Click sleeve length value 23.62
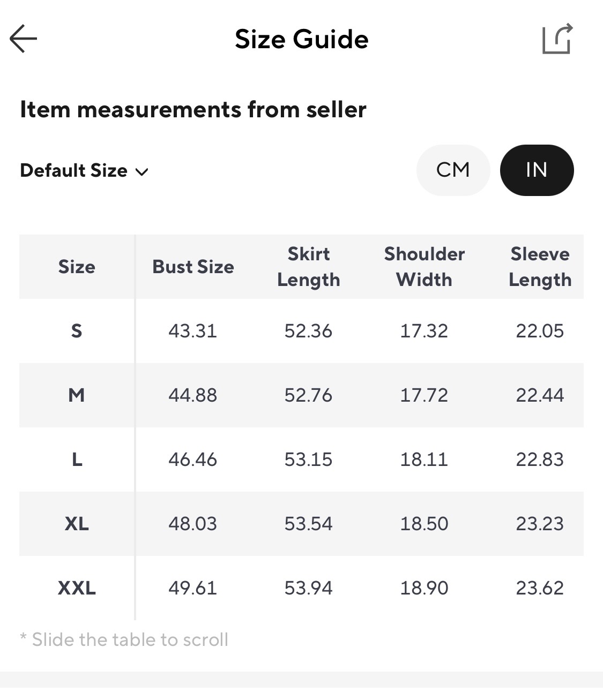 (x=540, y=588)
